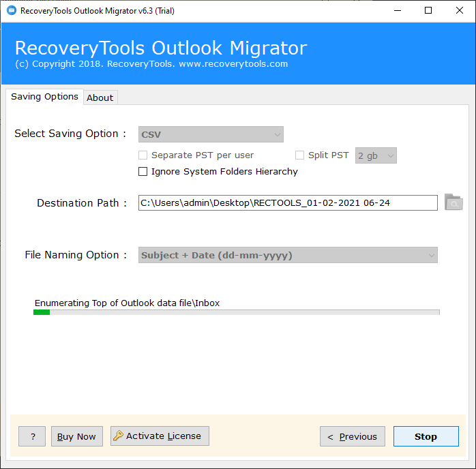Screen dimensions: 476x469
Task: Toggle Ignore System Folders Hierarchy checkbox
Action: pyautogui.click(x=143, y=171)
